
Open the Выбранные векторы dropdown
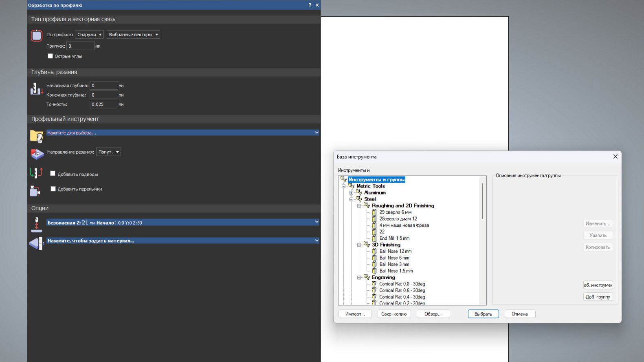click(133, 35)
